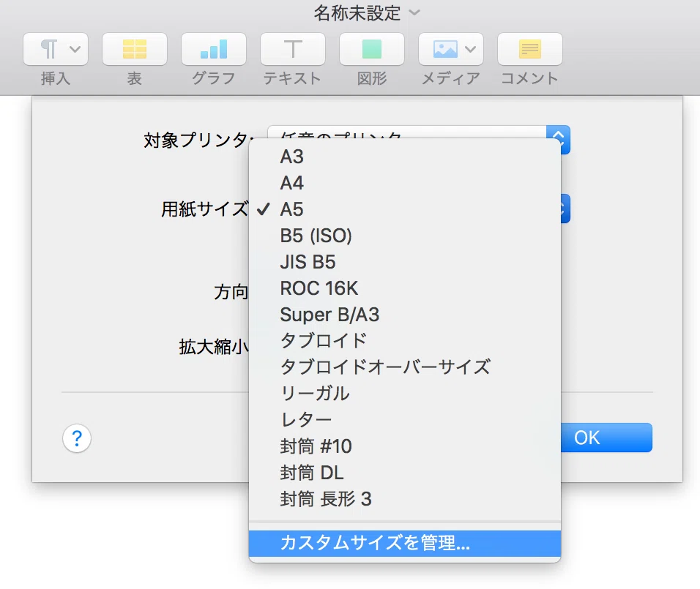
Task: Select Super B/A3 paper size
Action: [x=404, y=315]
